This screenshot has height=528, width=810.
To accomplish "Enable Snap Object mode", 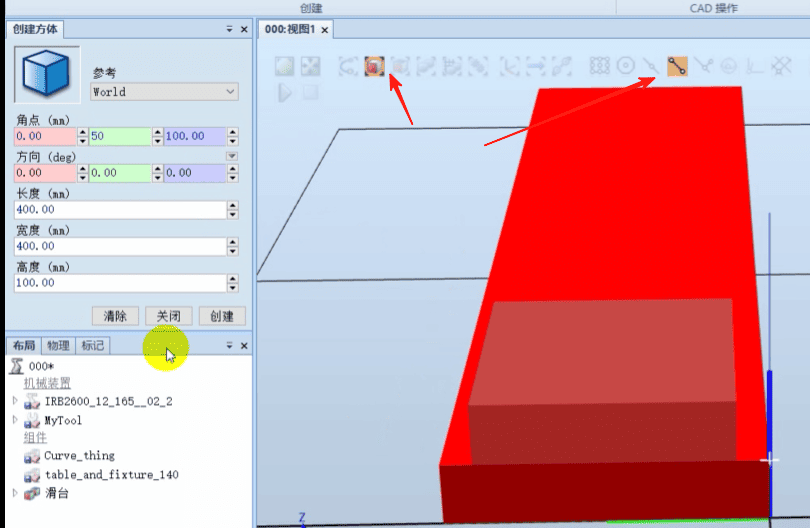I will click(x=600, y=66).
